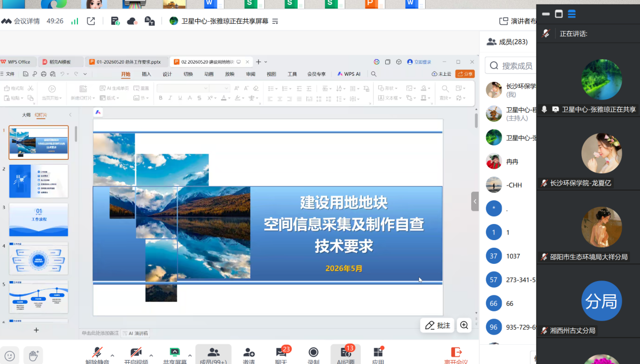Viewport: 640px width, 364px height.
Task: Open the 设计 ribbon tab
Action: pyautogui.click(x=167, y=74)
